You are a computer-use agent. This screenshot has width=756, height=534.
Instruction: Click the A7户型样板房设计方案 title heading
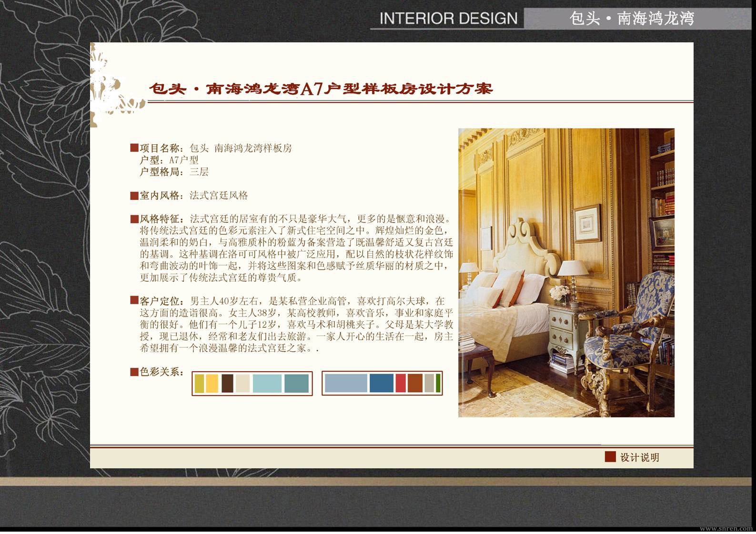click(321, 89)
